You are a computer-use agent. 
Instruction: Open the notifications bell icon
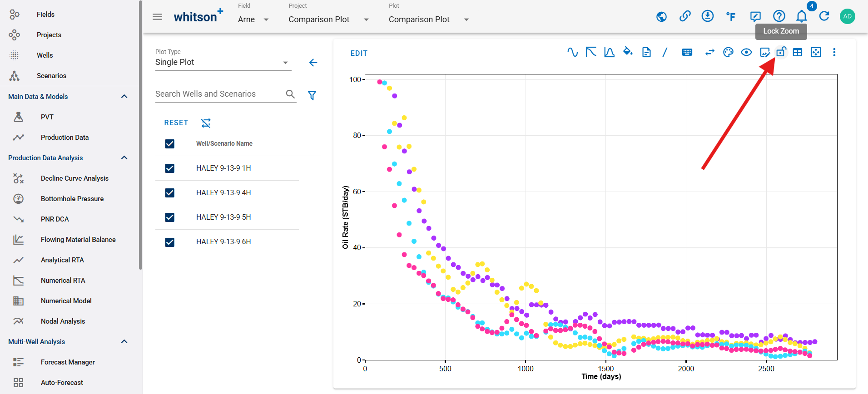click(802, 16)
